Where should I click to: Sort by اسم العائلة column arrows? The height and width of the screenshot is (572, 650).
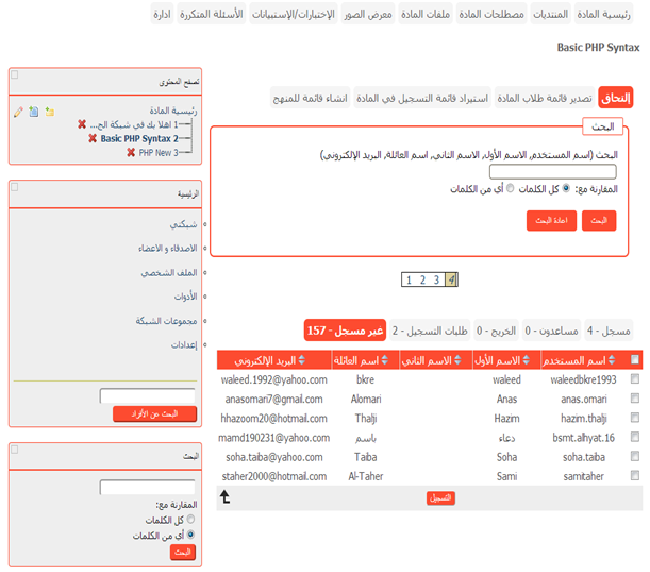click(385, 360)
